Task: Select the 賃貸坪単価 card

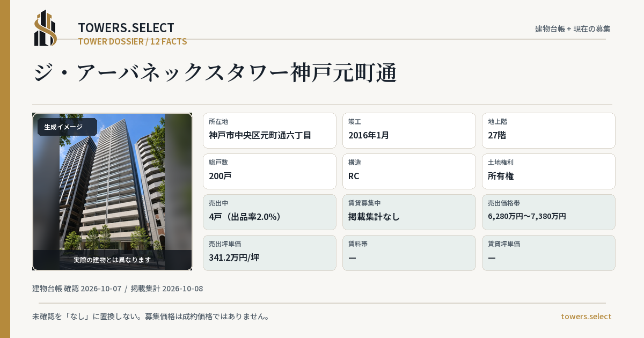Action: 548,253
